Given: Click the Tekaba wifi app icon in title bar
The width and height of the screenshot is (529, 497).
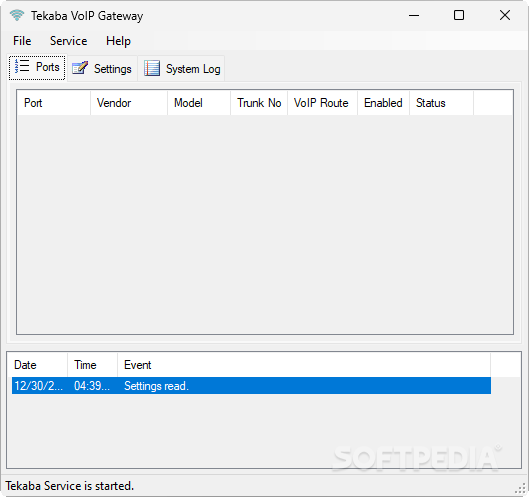Looking at the screenshot, I should pyautogui.click(x=17, y=16).
